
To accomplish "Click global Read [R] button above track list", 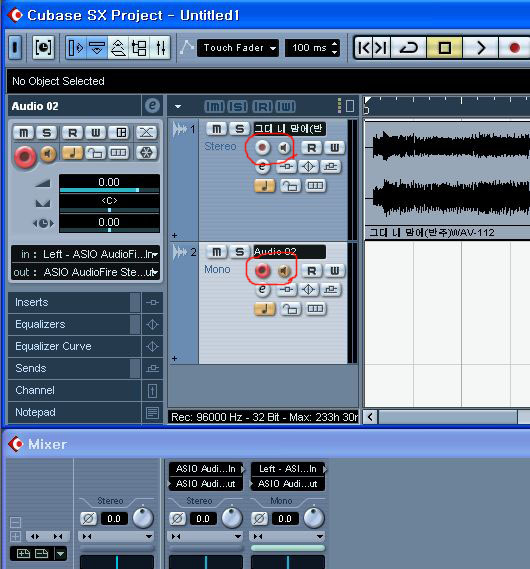I will 262,107.
